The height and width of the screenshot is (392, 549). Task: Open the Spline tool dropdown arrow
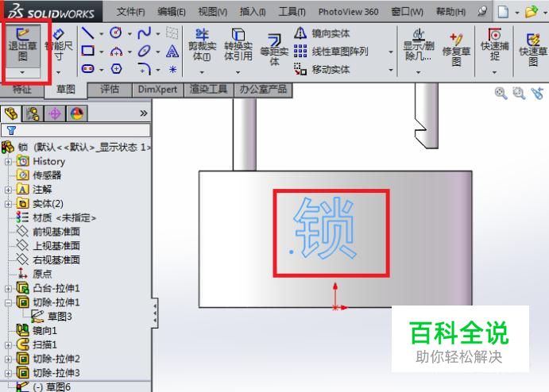point(158,34)
